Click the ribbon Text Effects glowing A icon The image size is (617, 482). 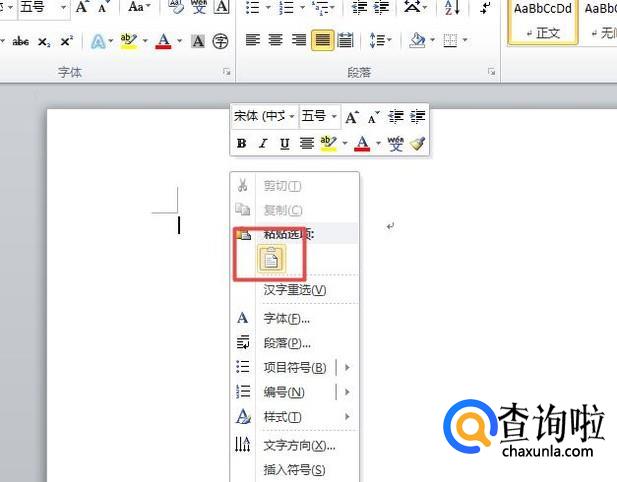98,41
